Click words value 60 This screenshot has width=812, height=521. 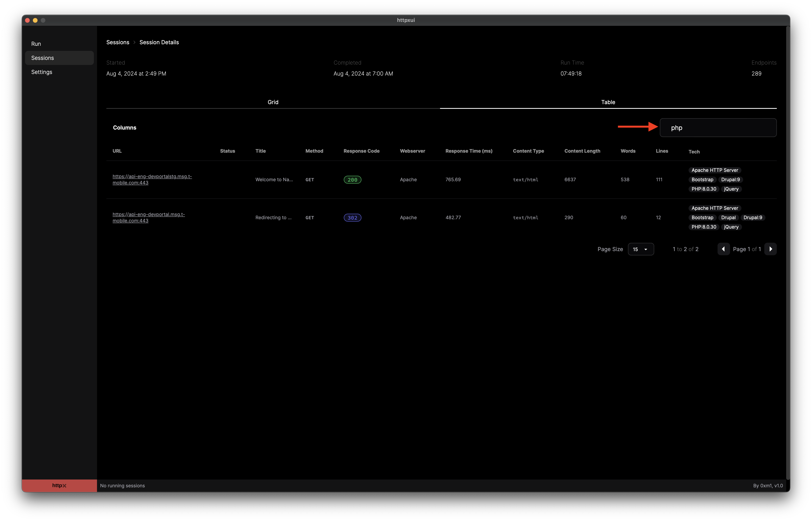(623, 217)
